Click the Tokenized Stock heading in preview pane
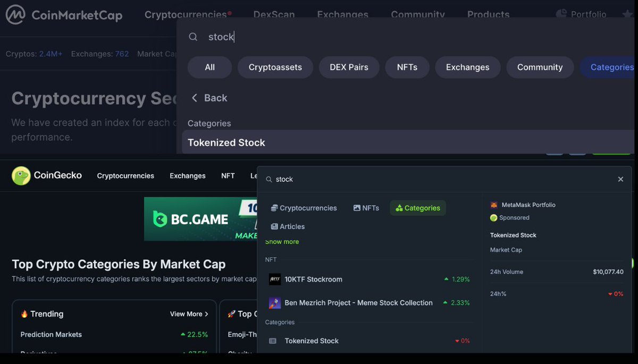Image resolution: width=638 pixels, height=364 pixels. [513, 235]
